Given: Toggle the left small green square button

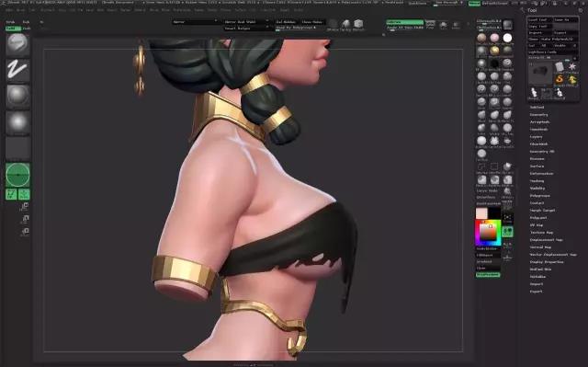Looking at the screenshot, I should [11, 194].
